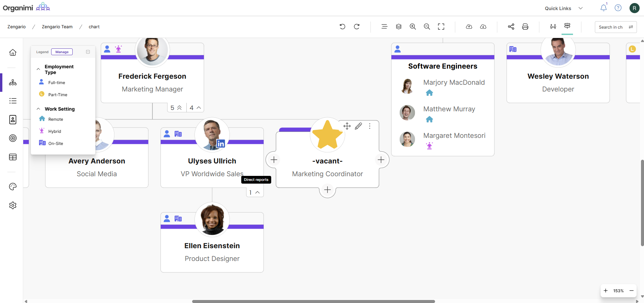Open search filter options icon
The height and width of the screenshot is (303, 644).
631,27
